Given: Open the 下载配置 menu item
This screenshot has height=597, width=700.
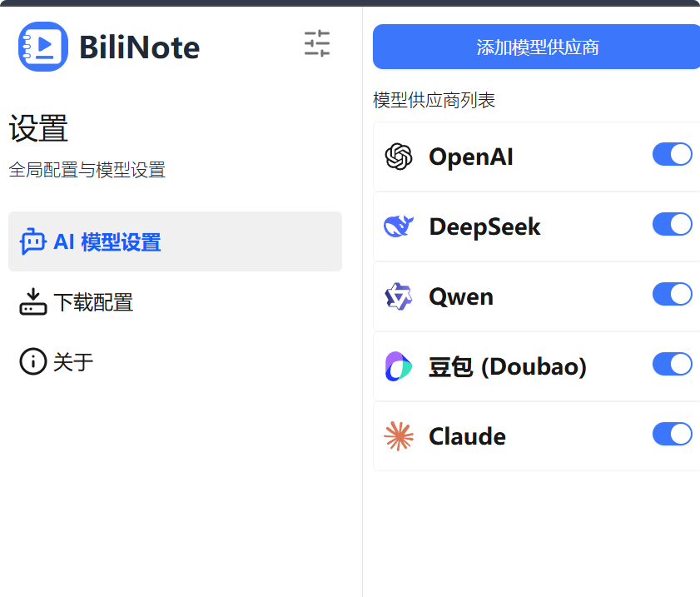Looking at the screenshot, I should coord(93,302).
